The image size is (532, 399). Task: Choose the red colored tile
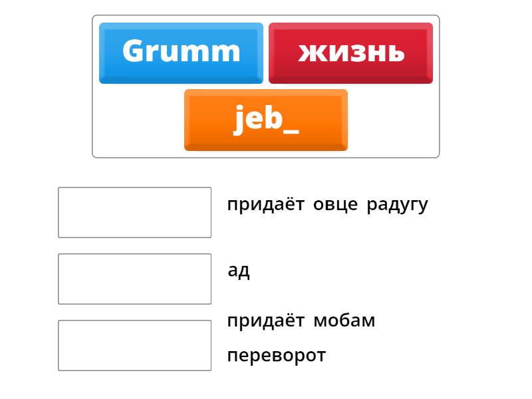click(350, 53)
